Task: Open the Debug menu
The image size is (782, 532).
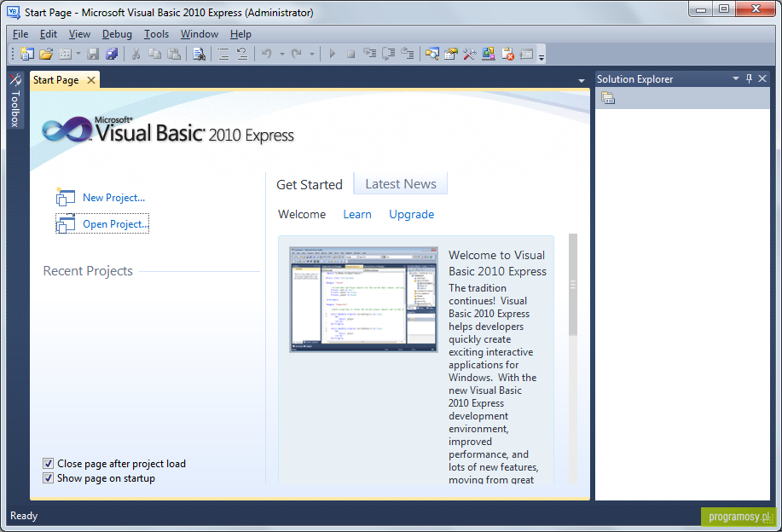Action: point(117,34)
